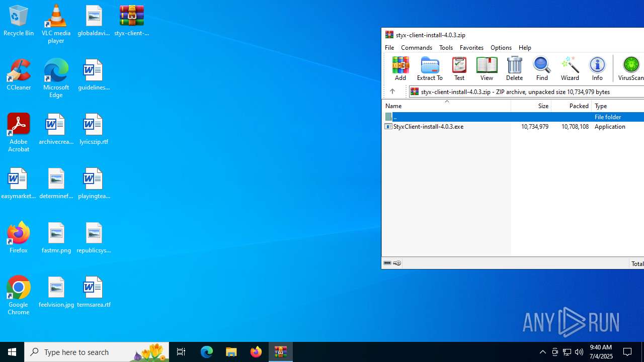Open the Find magnifier tool
Viewport: 644px width, 362px height.
[x=542, y=68]
